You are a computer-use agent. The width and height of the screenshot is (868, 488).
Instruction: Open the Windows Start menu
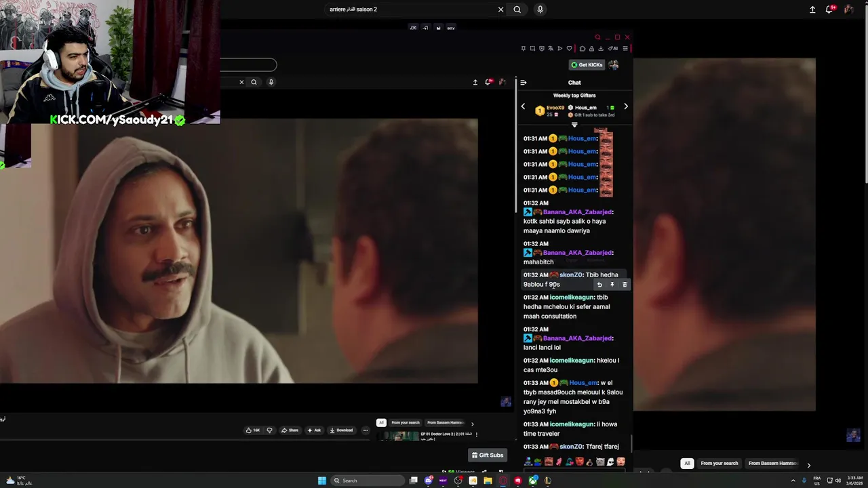point(322,481)
